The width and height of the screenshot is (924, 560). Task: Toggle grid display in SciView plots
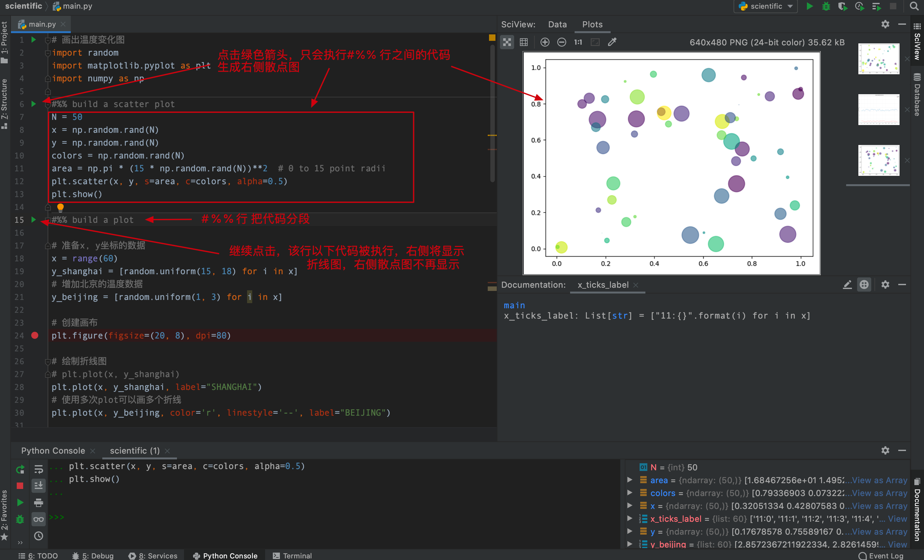coord(523,42)
